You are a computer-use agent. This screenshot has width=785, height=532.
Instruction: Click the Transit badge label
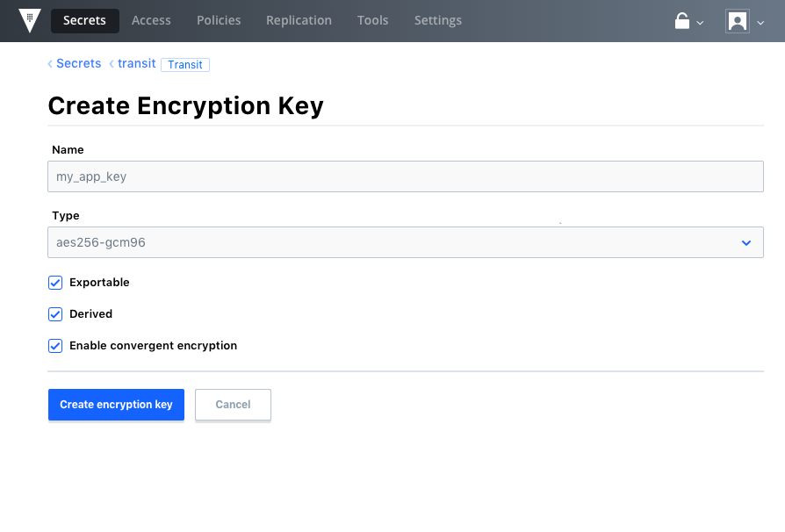tap(185, 64)
